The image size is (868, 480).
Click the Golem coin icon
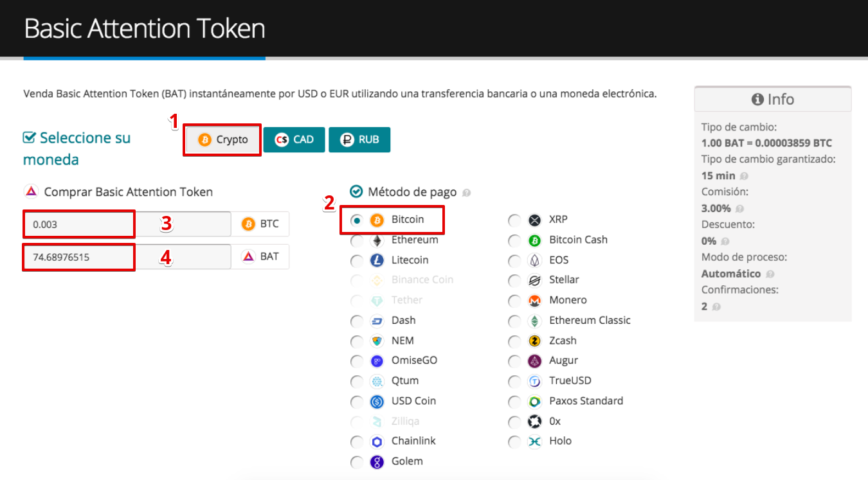[x=377, y=461]
